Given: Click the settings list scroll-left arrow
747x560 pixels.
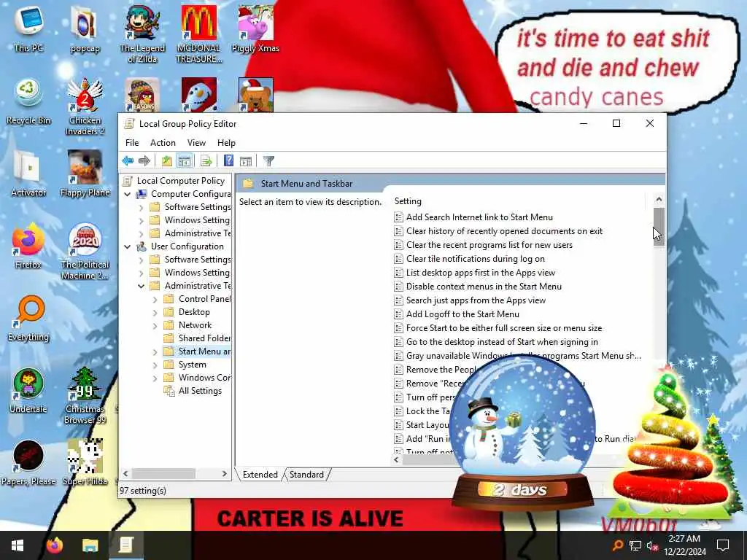Looking at the screenshot, I should (x=396, y=459).
